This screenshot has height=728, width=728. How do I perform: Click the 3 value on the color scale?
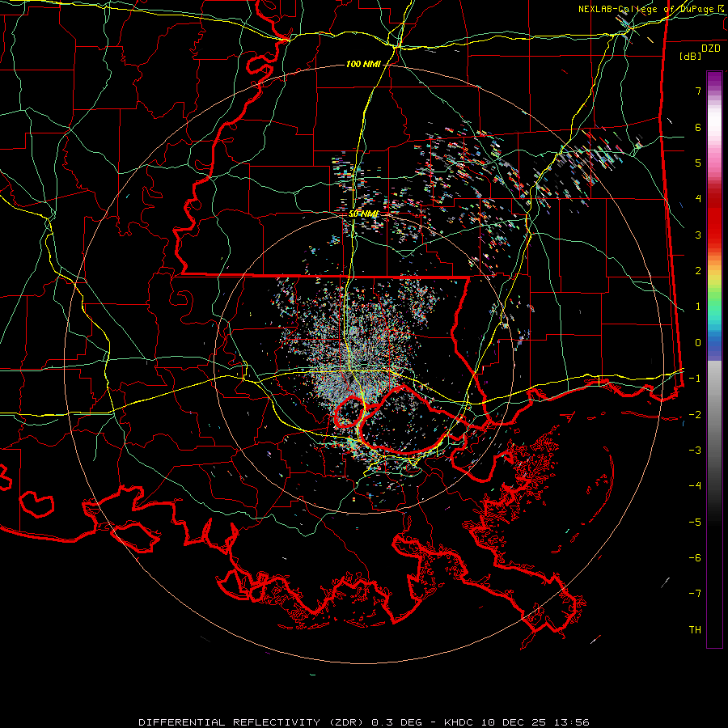(698, 235)
